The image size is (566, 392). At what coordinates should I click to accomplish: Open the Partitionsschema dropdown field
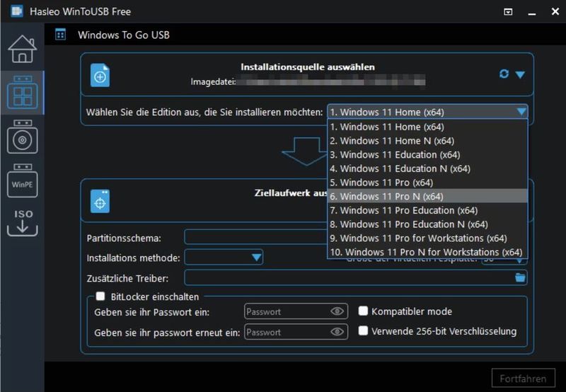click(x=255, y=238)
